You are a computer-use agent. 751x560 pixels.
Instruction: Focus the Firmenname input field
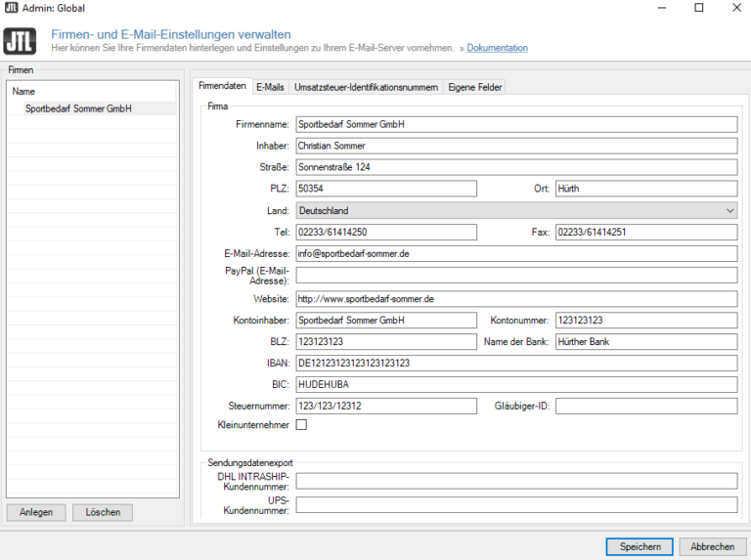pos(515,125)
